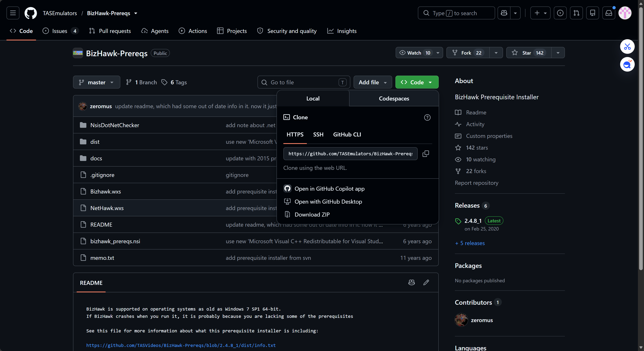Open the bizhawk_prereqs.nsi file
The width and height of the screenshot is (644, 351).
click(115, 241)
